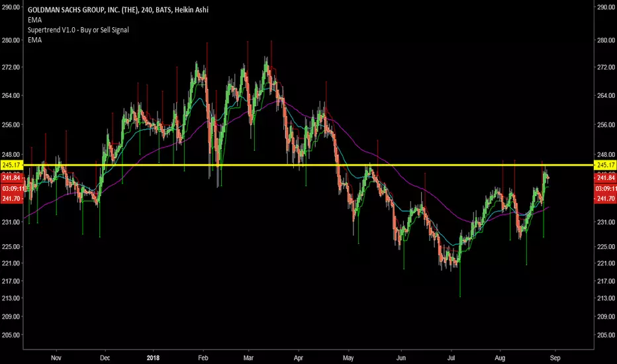The height and width of the screenshot is (364, 617).
Task: Click the Jul label on the time axis
Action: [451, 358]
